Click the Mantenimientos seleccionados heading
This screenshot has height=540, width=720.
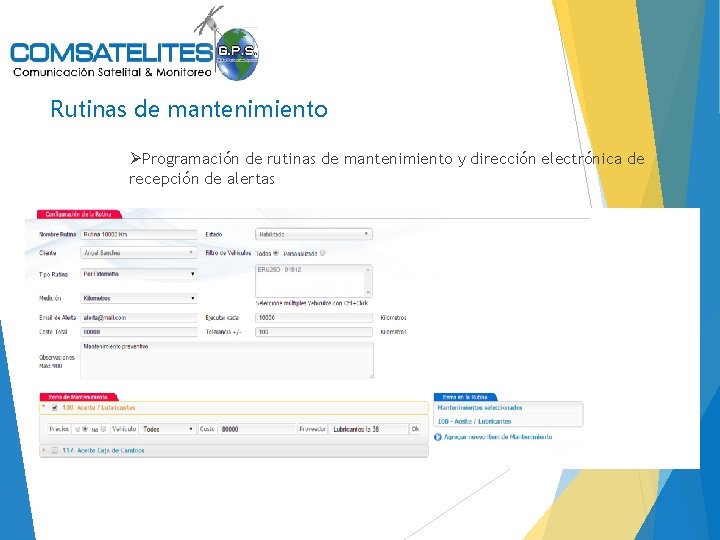click(x=480, y=407)
